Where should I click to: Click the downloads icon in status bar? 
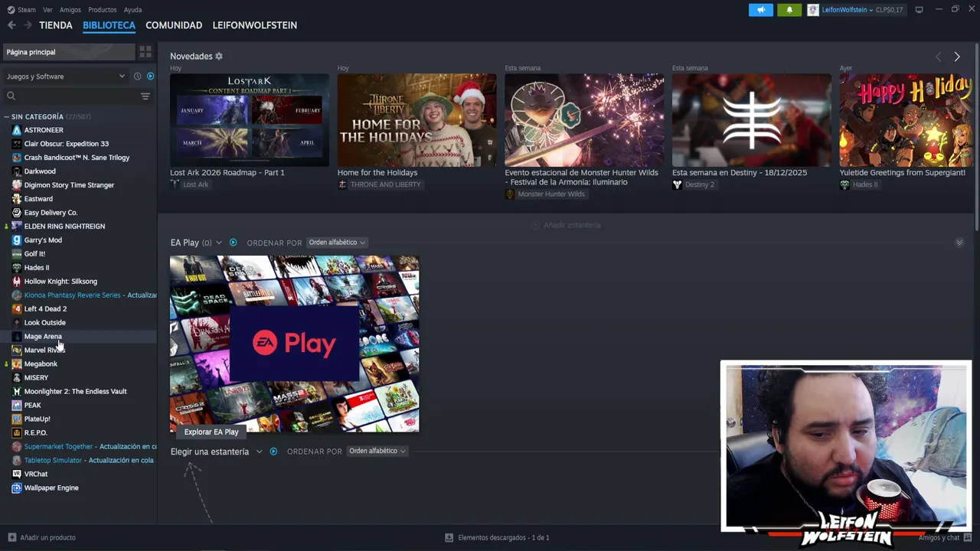coord(449,538)
